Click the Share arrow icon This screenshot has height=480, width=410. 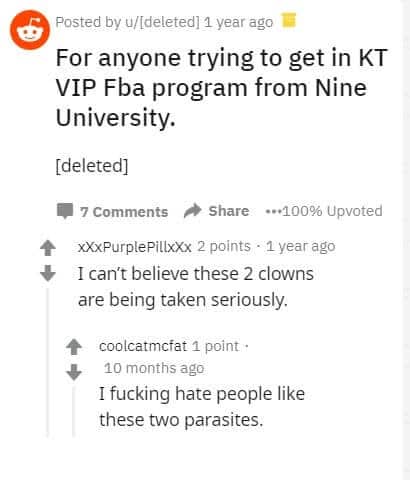click(x=193, y=210)
